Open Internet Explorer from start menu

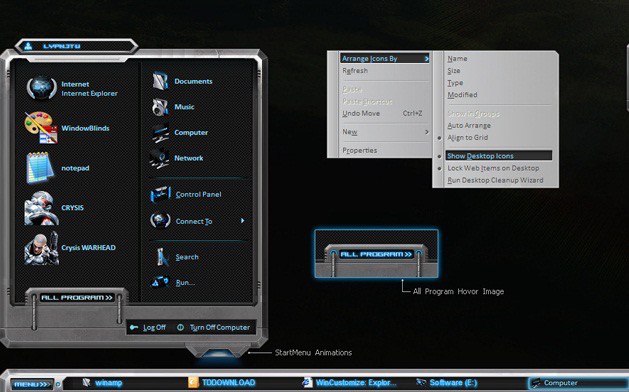tap(42, 88)
